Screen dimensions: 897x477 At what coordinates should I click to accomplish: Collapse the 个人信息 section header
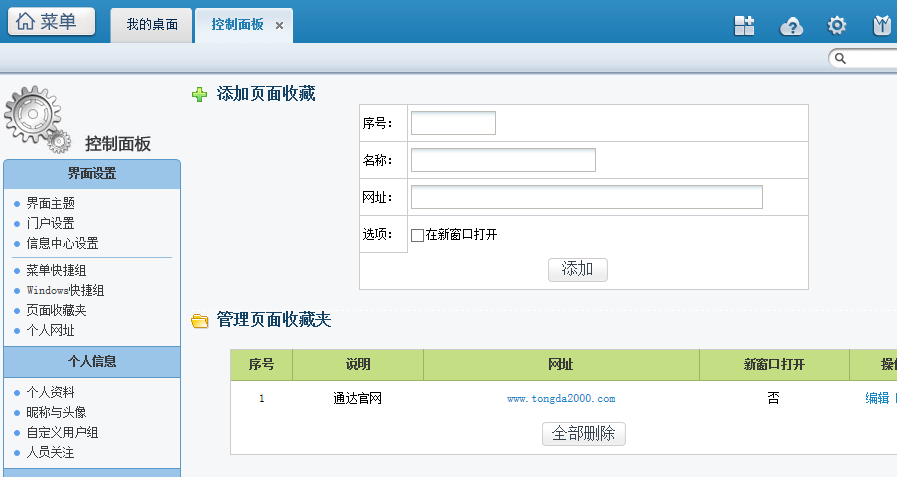point(92,361)
